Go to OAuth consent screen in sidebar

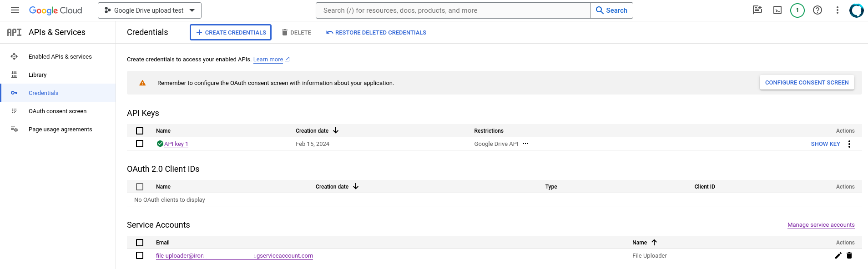[x=57, y=111]
